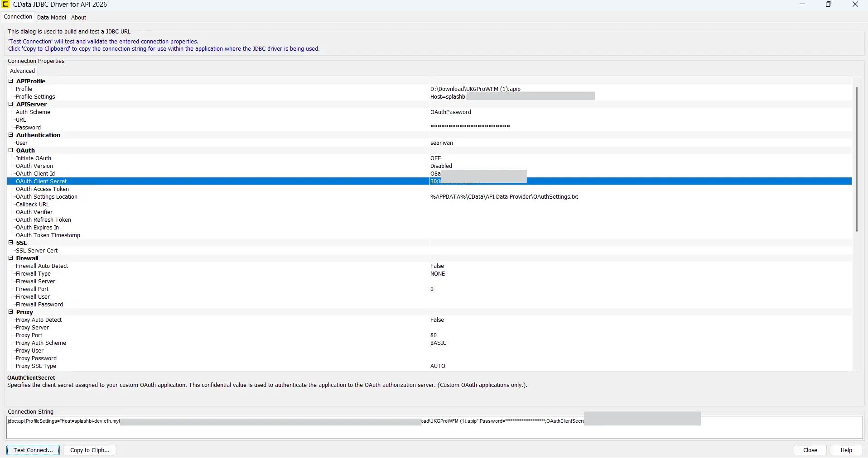Screen dimensions: 868x458
Task: Collapse the Firewall section
Action: click(10, 258)
